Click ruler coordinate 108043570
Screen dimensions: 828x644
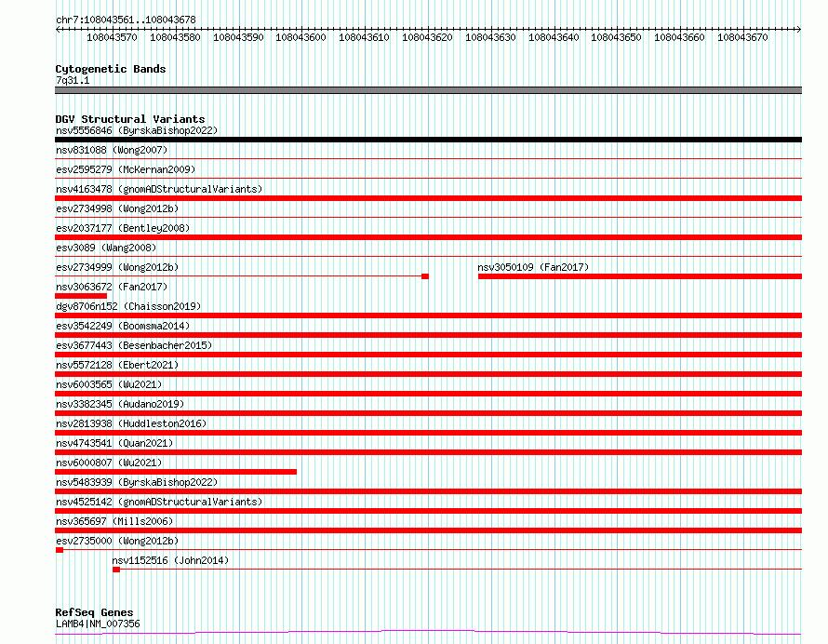(x=112, y=37)
